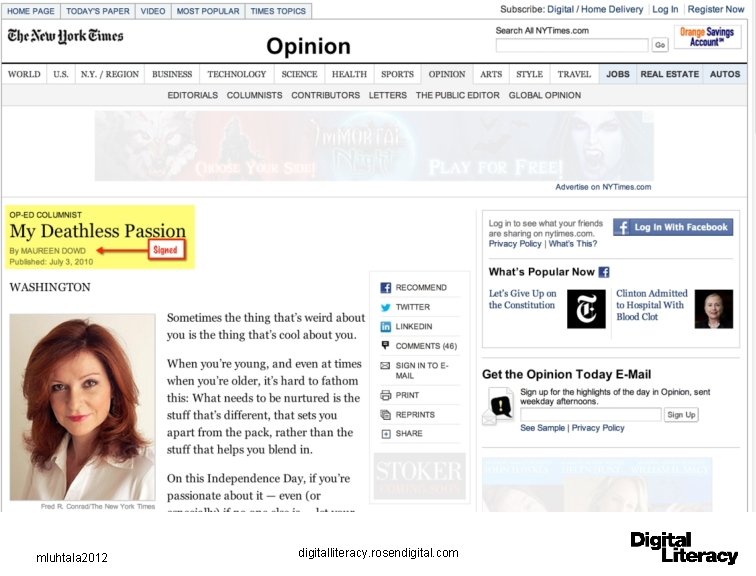This screenshot has width=756, height=576.
Task: Open the TRAVEL section
Action: coord(574,74)
